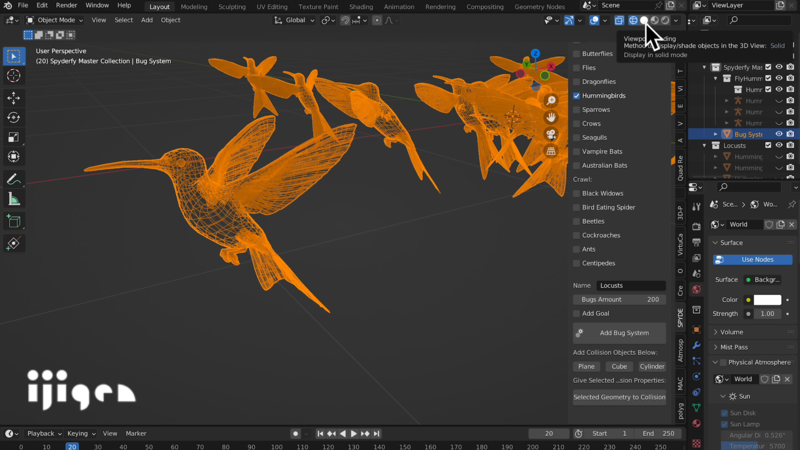Switch to rendered viewport shading
Image resolution: width=800 pixels, height=450 pixels.
[x=665, y=20]
